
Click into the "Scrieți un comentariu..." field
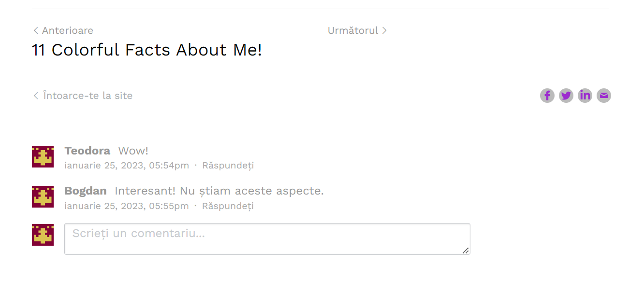[x=267, y=239]
